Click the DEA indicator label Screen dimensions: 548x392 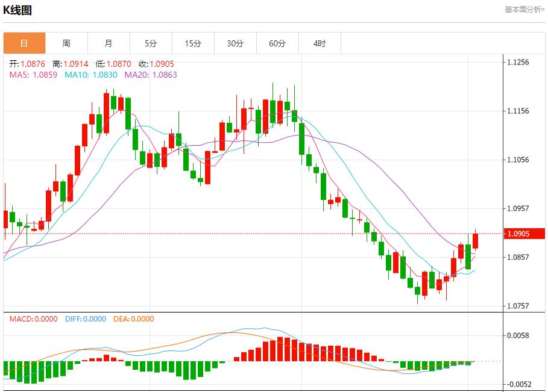tap(133, 319)
